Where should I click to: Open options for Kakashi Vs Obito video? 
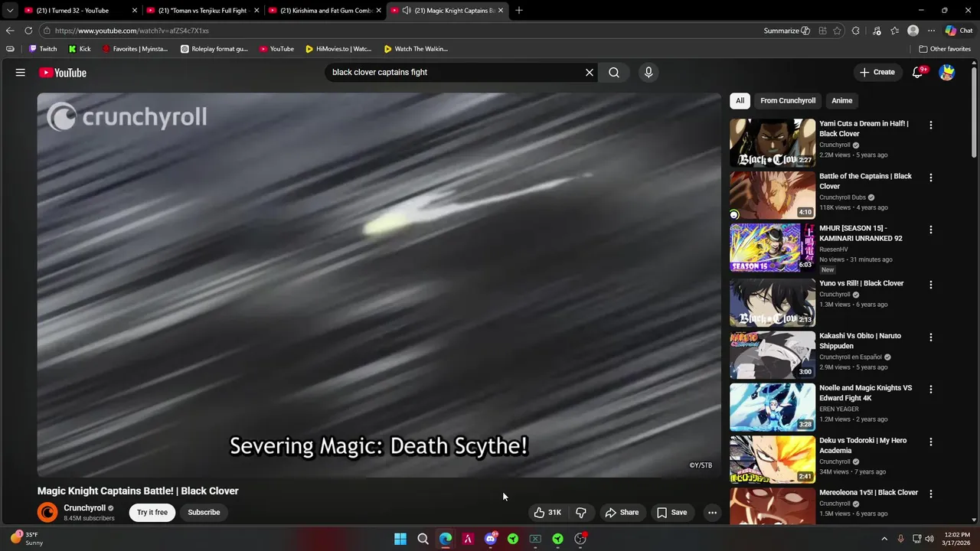click(x=931, y=337)
